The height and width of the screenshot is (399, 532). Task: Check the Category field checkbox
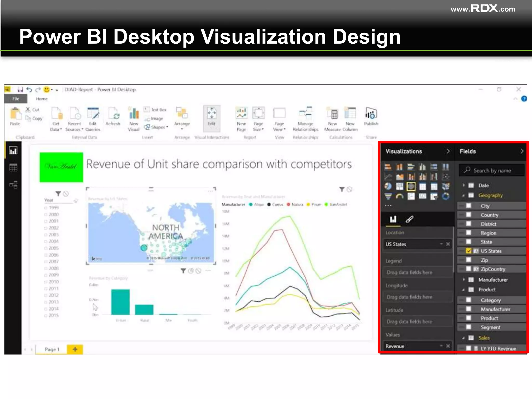click(469, 300)
